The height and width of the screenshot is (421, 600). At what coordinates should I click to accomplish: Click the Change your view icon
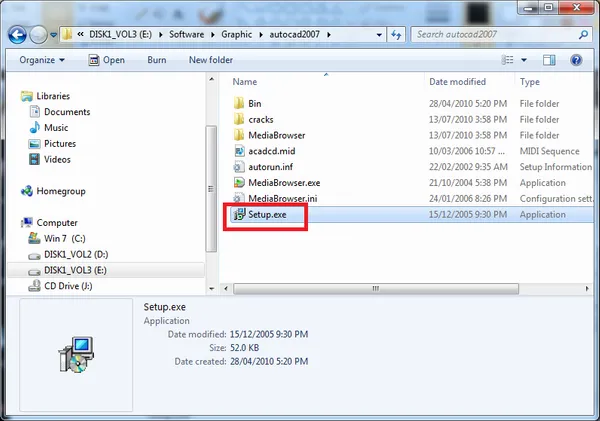(507, 60)
